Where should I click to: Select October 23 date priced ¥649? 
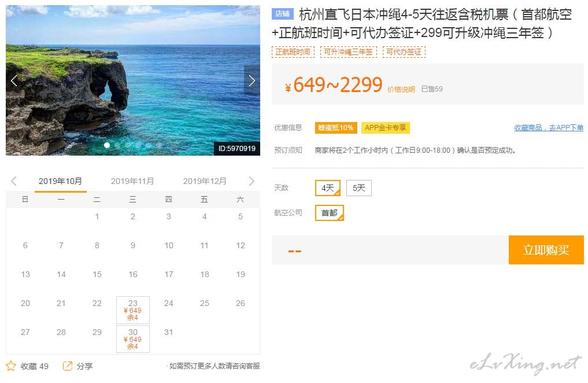pos(133,310)
